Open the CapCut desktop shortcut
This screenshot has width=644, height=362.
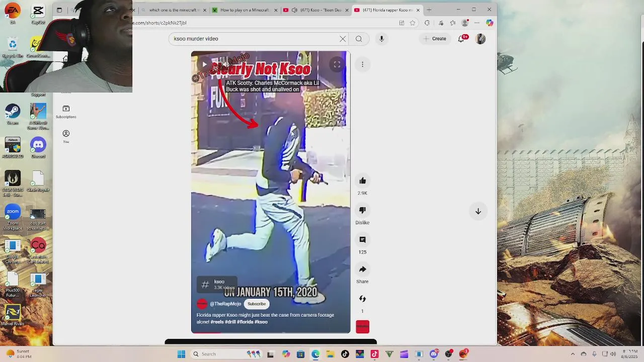38,14
